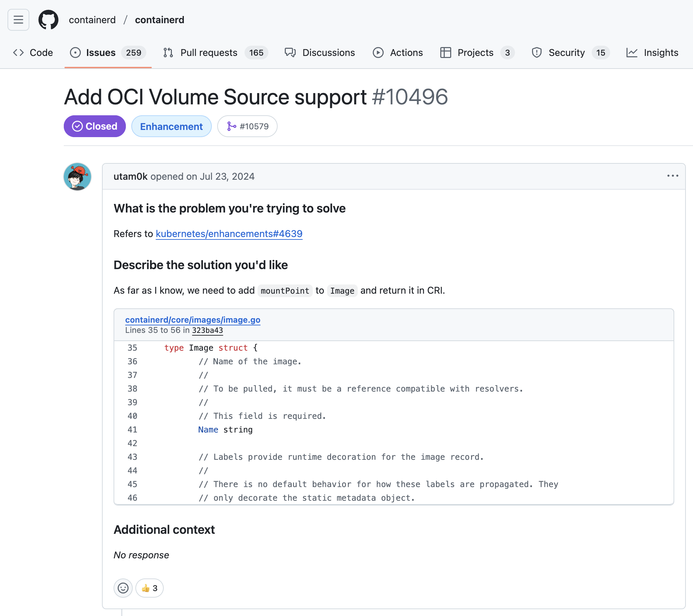
Task: Click the Enhancement label
Action: tap(172, 126)
